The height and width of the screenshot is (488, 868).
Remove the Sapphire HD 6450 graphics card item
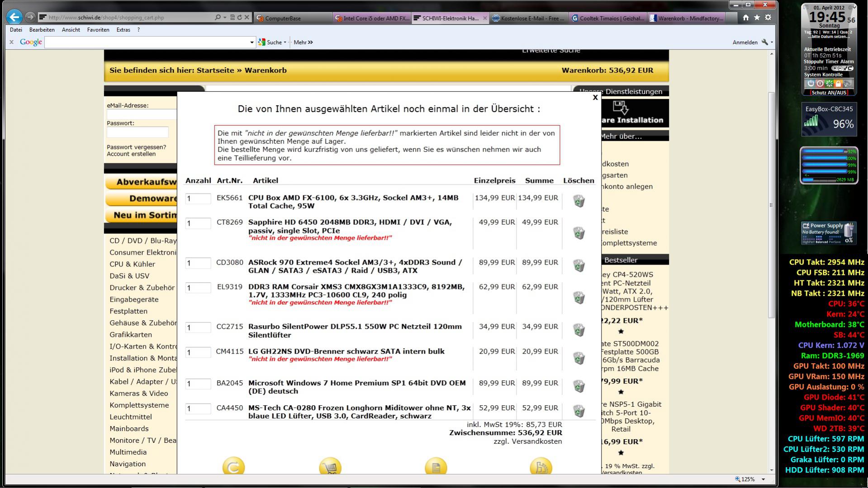click(579, 233)
